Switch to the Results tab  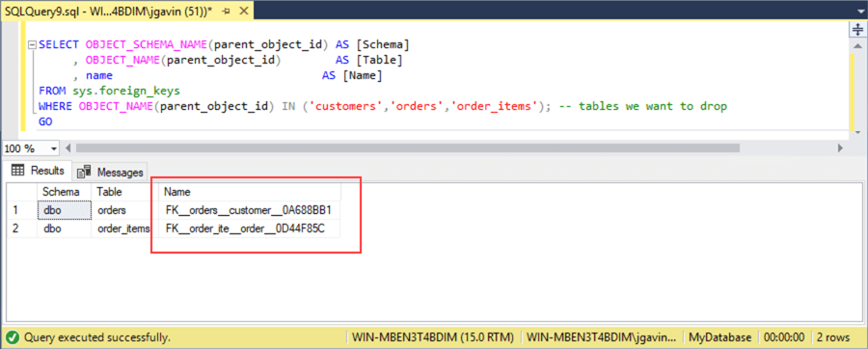pos(39,171)
